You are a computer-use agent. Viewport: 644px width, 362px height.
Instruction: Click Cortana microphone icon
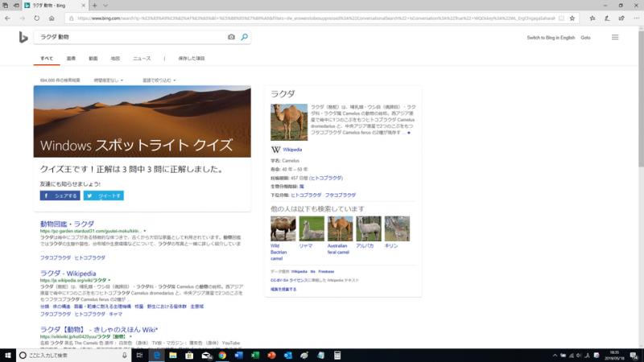[x=125, y=356]
